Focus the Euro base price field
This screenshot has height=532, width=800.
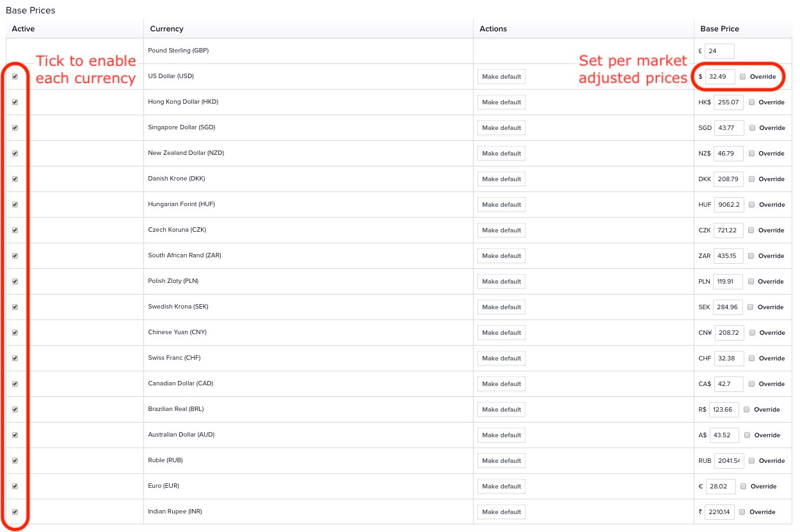pos(721,487)
